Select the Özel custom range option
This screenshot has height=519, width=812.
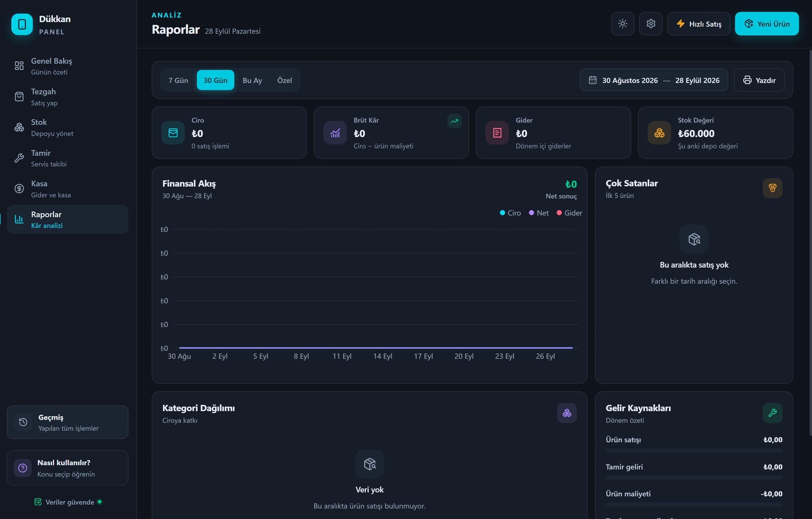click(x=284, y=80)
